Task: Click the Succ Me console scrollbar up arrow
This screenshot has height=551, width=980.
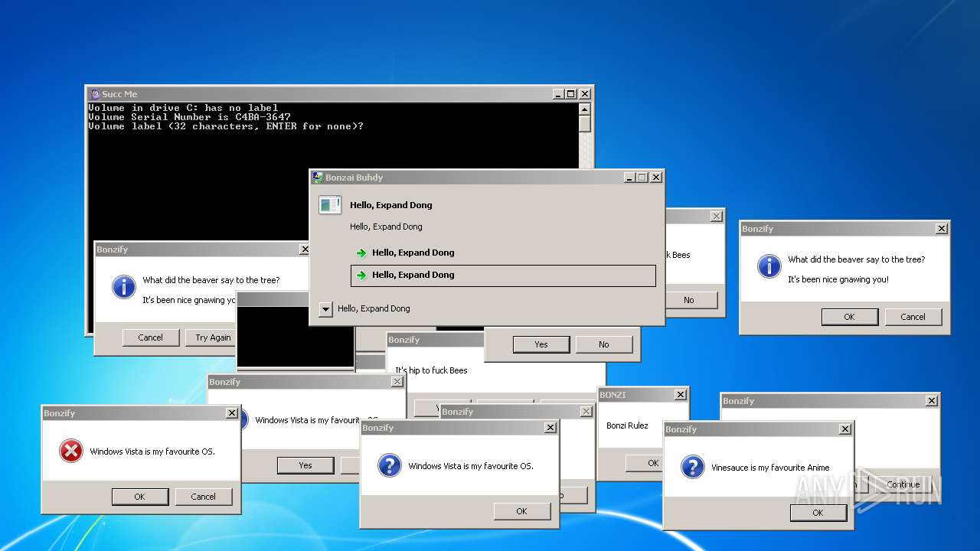Action: coord(585,109)
